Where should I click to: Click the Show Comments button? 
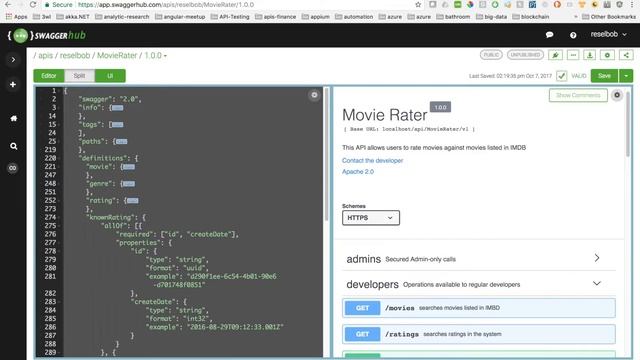[578, 95]
